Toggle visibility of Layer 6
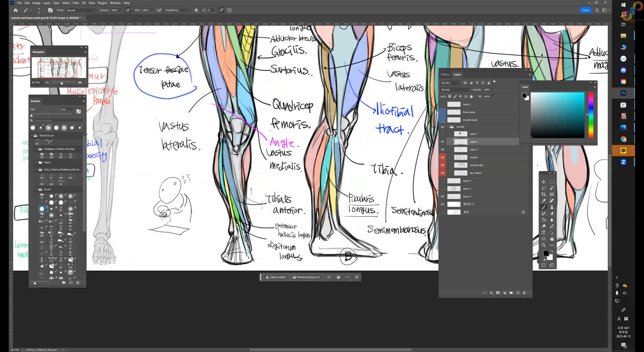 tap(443, 142)
